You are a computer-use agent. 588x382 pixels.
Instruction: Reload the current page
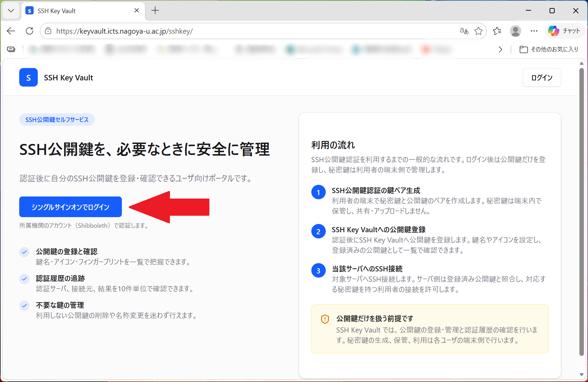[x=30, y=31]
